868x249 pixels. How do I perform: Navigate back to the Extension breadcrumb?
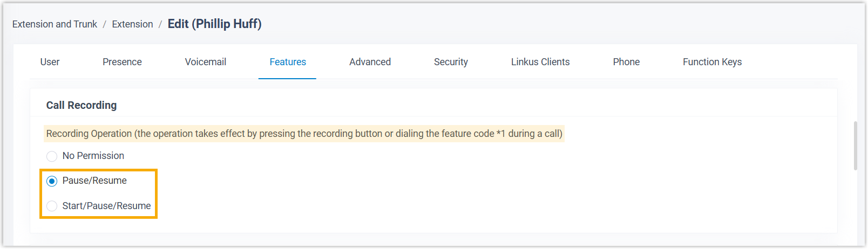[x=132, y=24]
